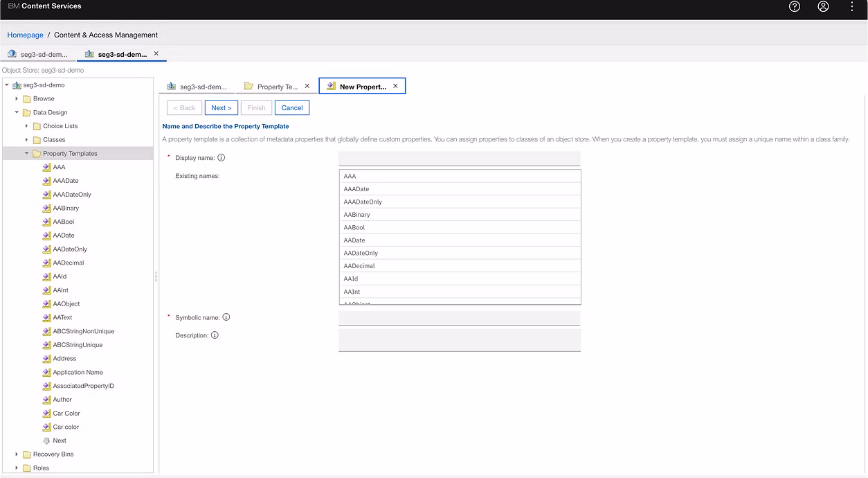868x478 pixels.
Task: Collapse the Property Templates tree node
Action: click(27, 154)
